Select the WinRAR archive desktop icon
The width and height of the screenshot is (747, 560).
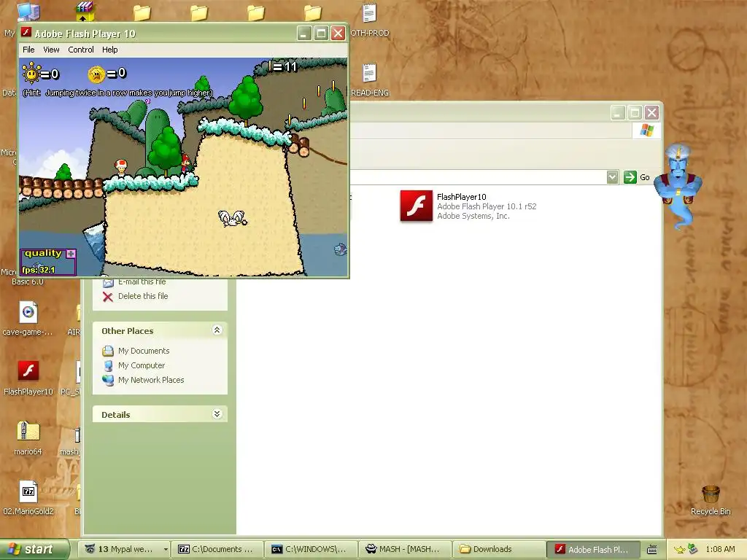(85, 12)
